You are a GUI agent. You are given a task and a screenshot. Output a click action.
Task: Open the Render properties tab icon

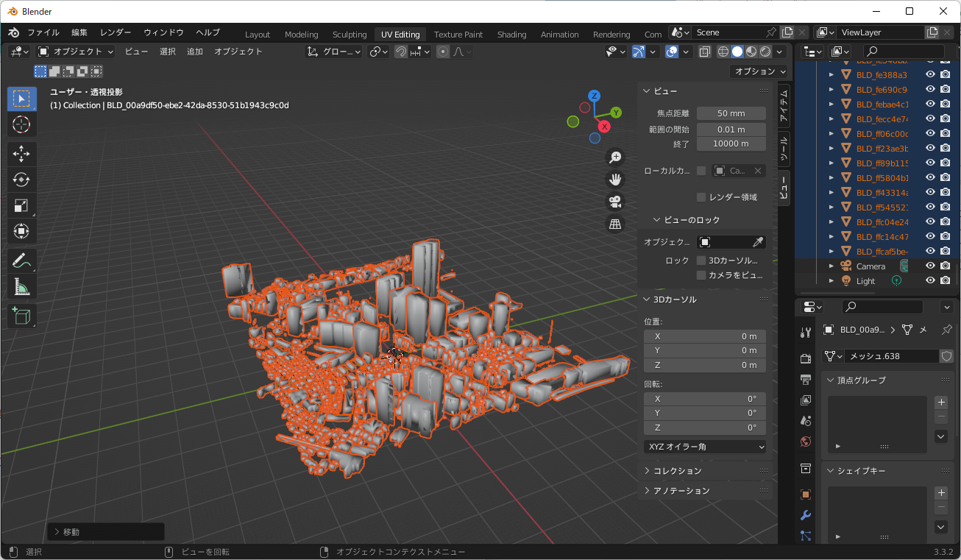point(805,358)
